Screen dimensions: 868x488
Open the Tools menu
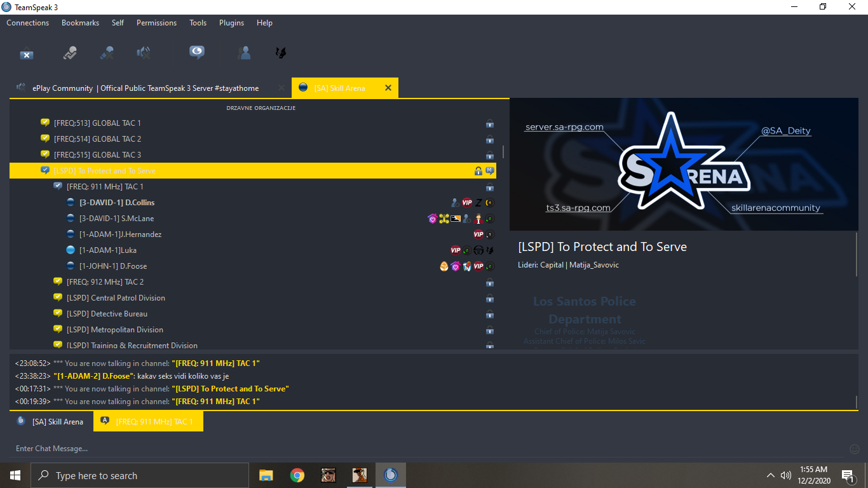198,23
